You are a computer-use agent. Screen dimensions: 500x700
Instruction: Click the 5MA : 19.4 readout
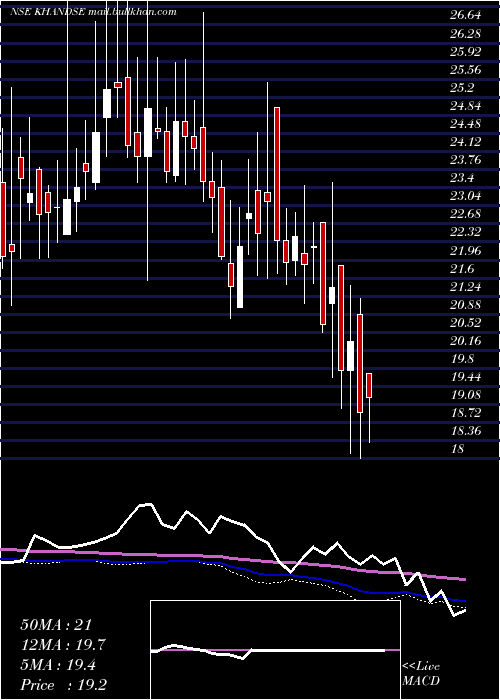coord(58,665)
